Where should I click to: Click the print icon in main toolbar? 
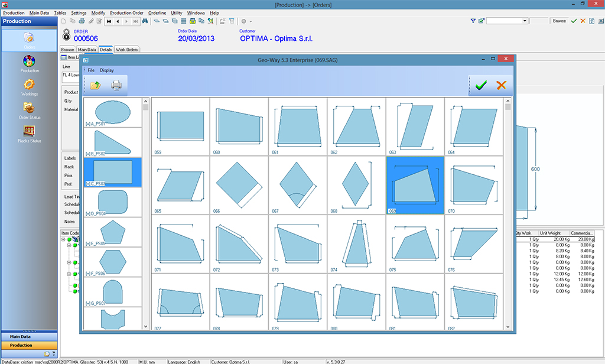82,21
